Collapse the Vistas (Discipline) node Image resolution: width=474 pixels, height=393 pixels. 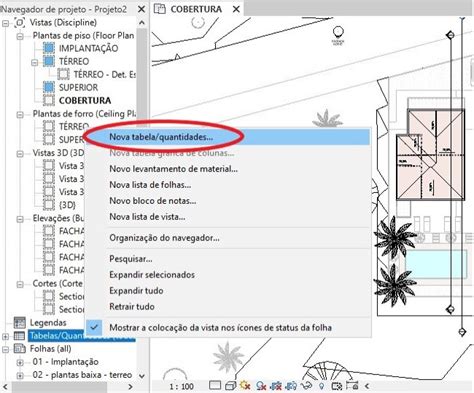5,23
